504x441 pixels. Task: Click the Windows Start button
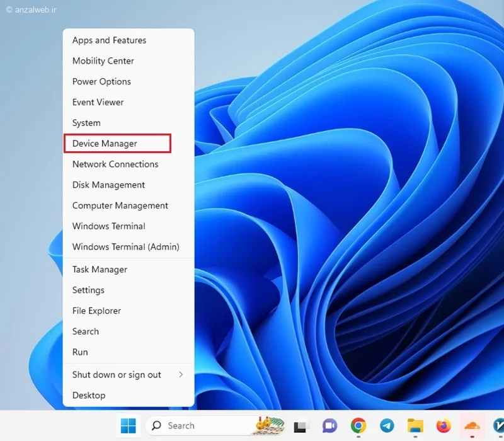click(x=129, y=426)
